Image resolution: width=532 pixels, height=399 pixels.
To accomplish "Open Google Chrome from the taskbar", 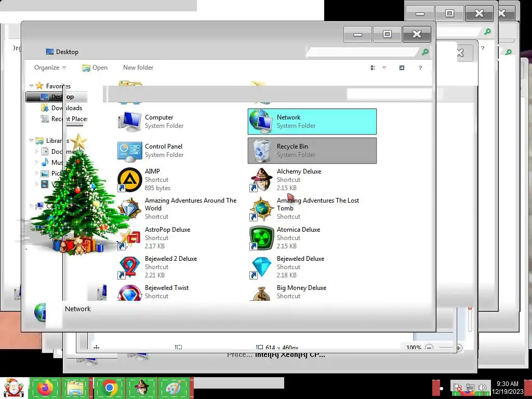I will [110, 388].
